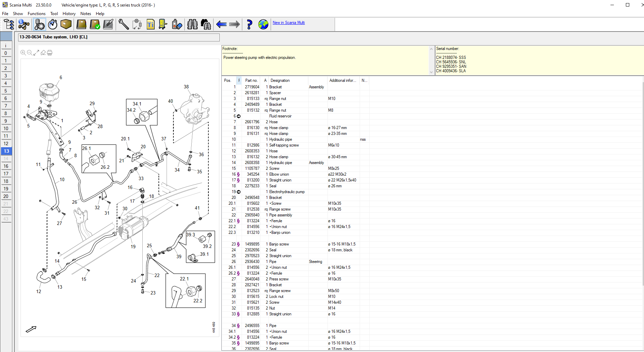Go back with the blue left arrow

coord(221,24)
